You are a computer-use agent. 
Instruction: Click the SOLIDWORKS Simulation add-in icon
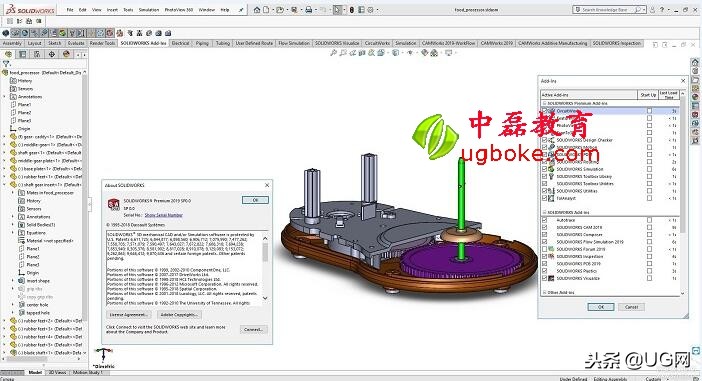(x=552, y=169)
